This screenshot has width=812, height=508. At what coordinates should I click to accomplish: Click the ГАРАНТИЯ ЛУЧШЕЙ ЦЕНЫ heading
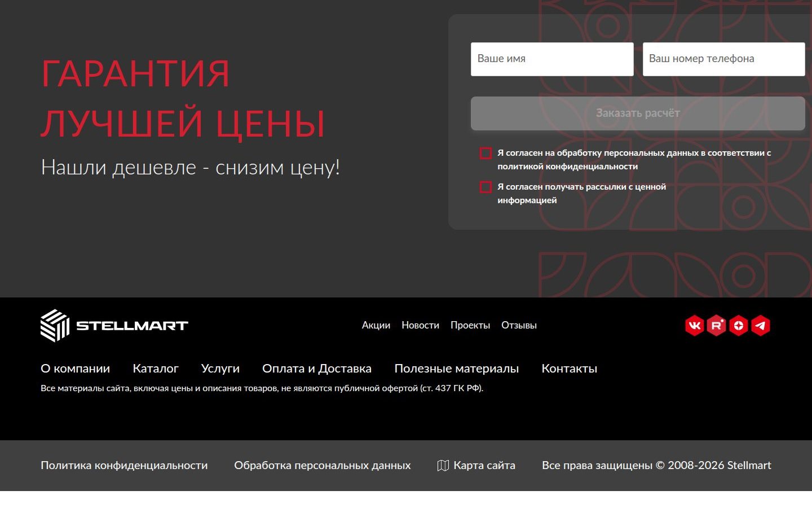pos(183,98)
